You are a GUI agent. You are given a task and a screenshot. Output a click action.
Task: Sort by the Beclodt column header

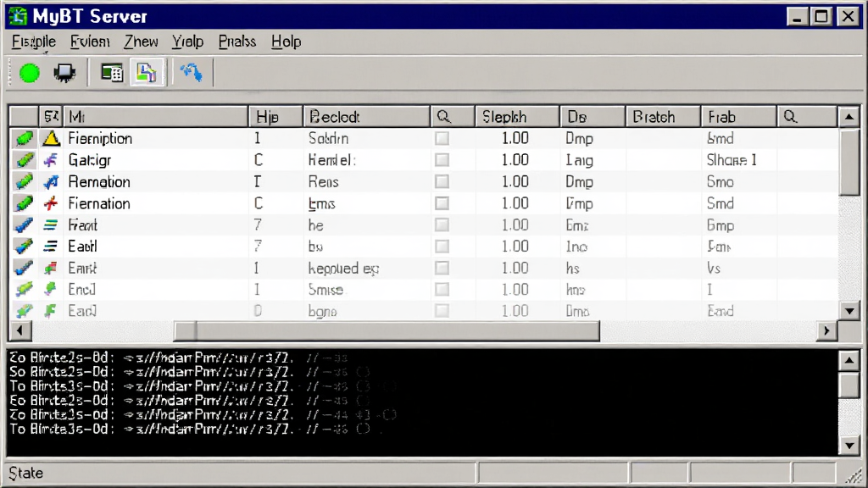366,117
